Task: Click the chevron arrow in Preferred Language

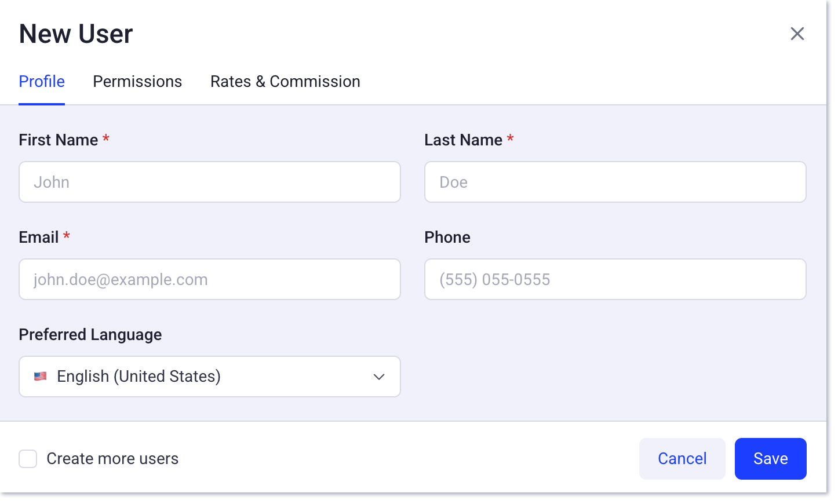Action: click(379, 377)
